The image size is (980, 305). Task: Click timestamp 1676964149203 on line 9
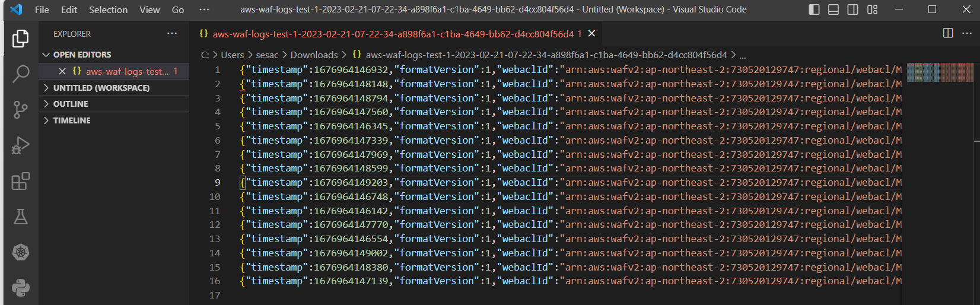pos(351,183)
